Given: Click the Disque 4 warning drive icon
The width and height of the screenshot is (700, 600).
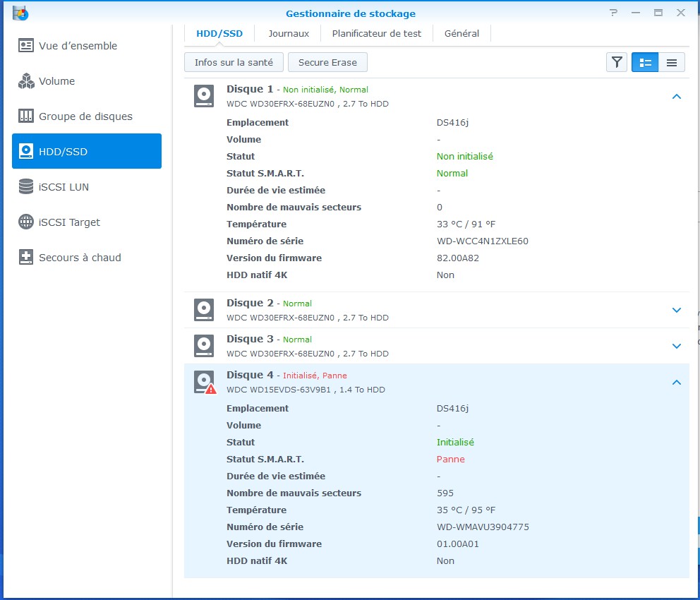Looking at the screenshot, I should coord(205,382).
